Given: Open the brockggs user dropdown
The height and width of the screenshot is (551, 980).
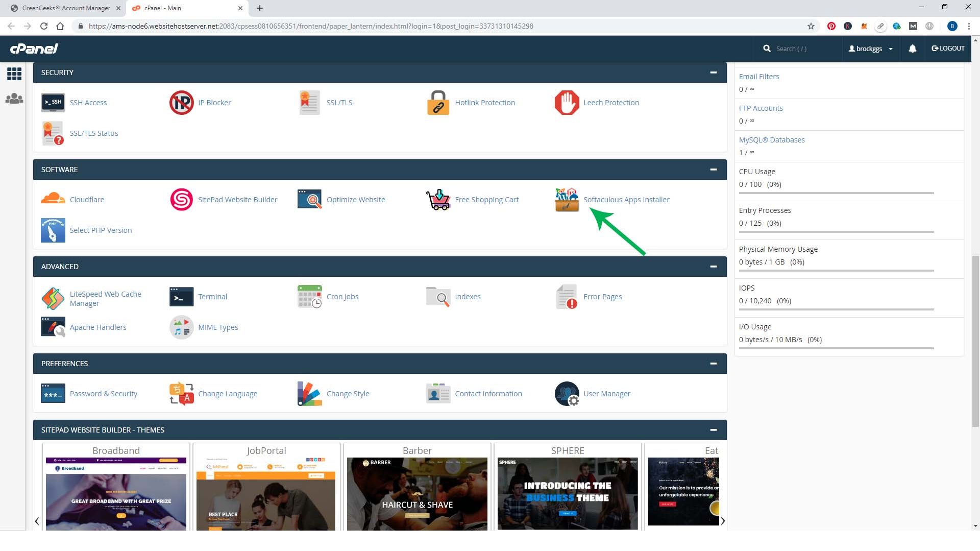Looking at the screenshot, I should pyautogui.click(x=870, y=49).
